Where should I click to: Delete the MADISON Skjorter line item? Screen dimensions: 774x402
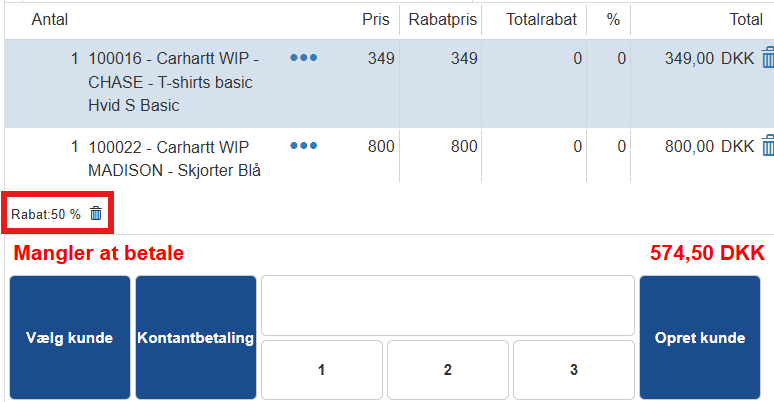(x=767, y=146)
